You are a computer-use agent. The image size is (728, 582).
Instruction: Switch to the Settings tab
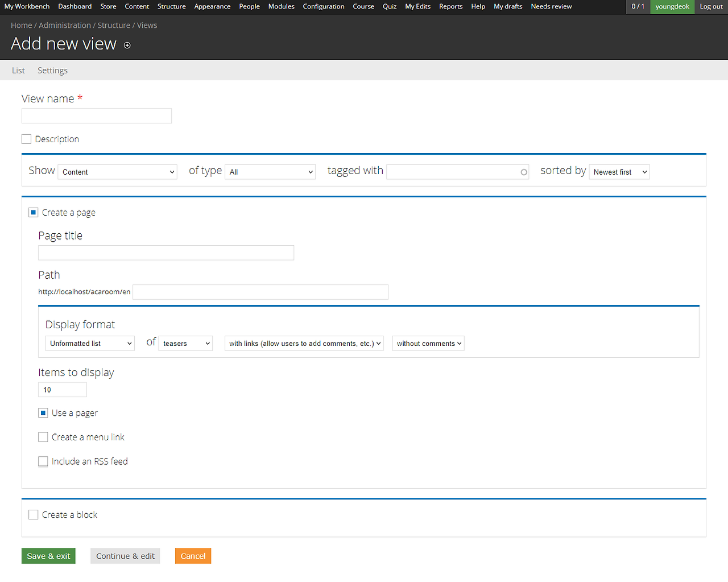pyautogui.click(x=52, y=71)
